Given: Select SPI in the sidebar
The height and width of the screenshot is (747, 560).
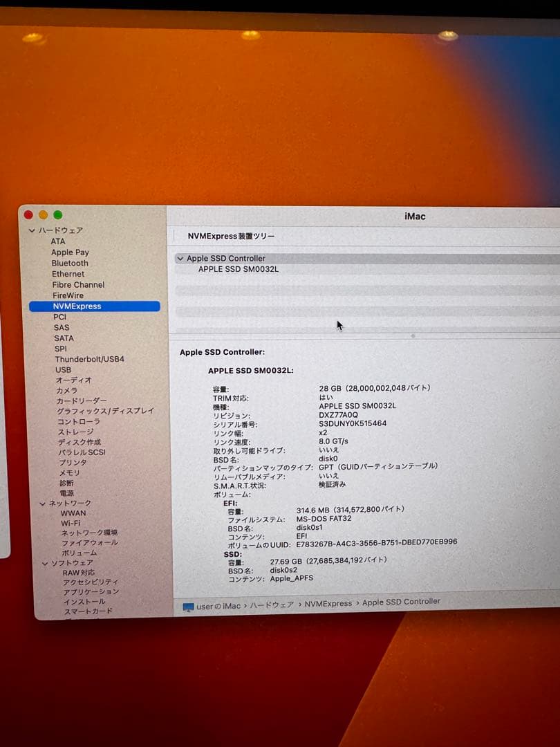Looking at the screenshot, I should 60,349.
